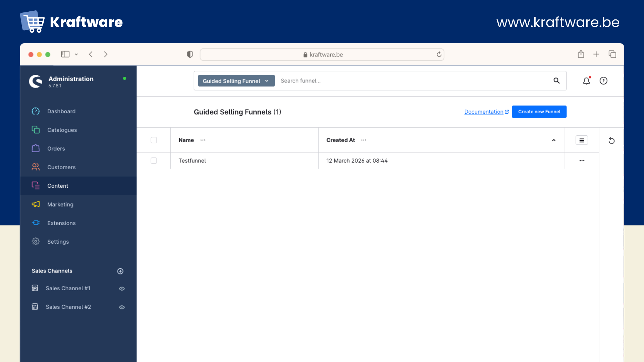Check the Testfunnel row checkbox
644x362 pixels.
click(154, 161)
